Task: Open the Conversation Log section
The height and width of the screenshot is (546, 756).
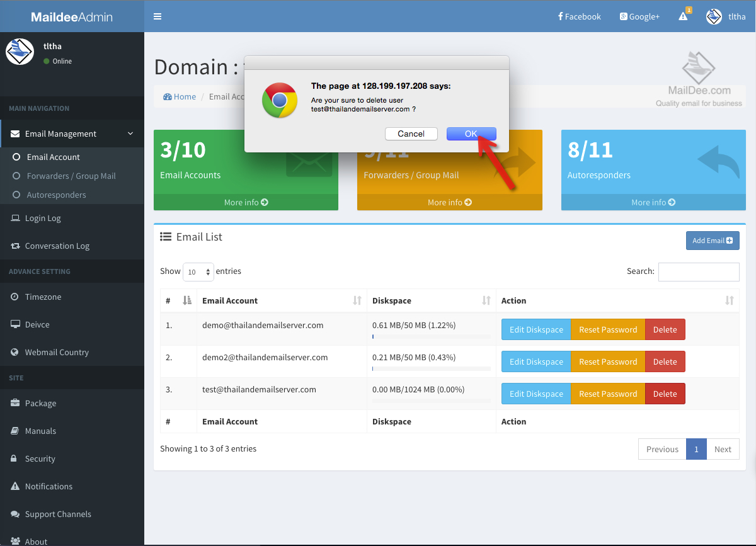Action: click(57, 246)
